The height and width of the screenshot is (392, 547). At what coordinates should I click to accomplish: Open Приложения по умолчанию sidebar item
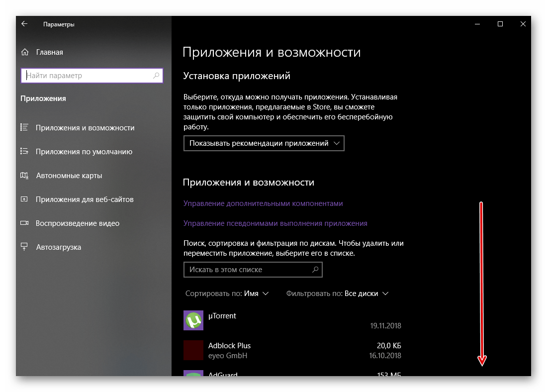point(84,152)
